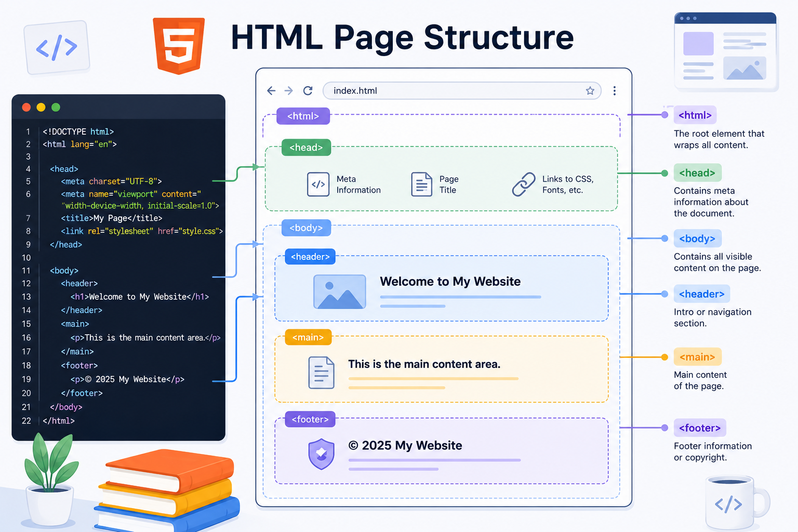Click the red dot in code editor
Screen dimensions: 798x532
[x=26, y=108]
